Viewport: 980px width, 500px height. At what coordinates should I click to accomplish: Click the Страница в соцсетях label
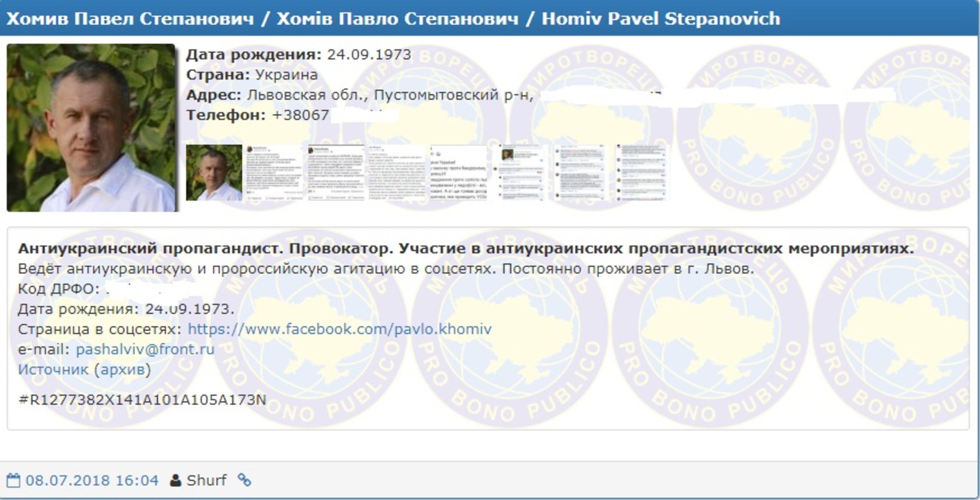pyautogui.click(x=100, y=329)
